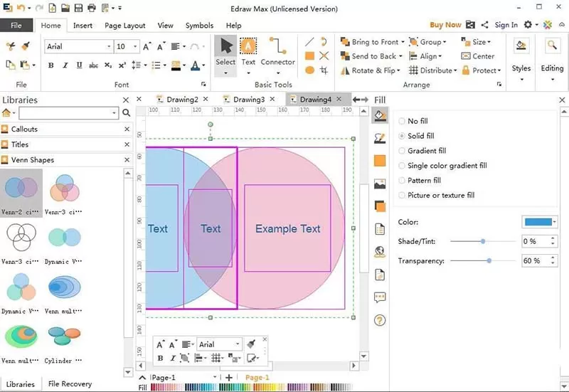Click the Example Text box on canvas
This screenshot has width=569, height=392.
(287, 228)
